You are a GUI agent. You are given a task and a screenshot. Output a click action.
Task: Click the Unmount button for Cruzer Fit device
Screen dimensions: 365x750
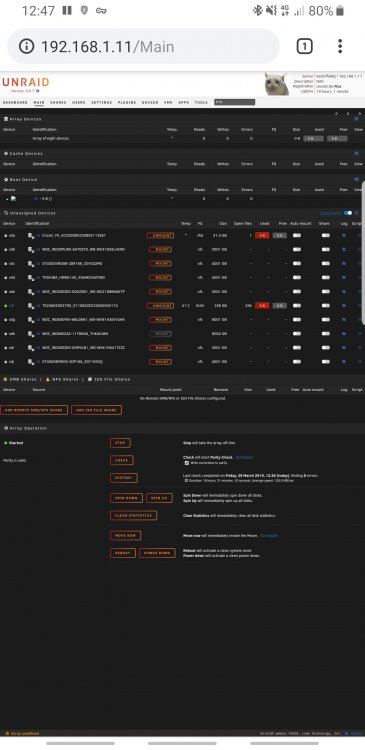click(x=160, y=235)
